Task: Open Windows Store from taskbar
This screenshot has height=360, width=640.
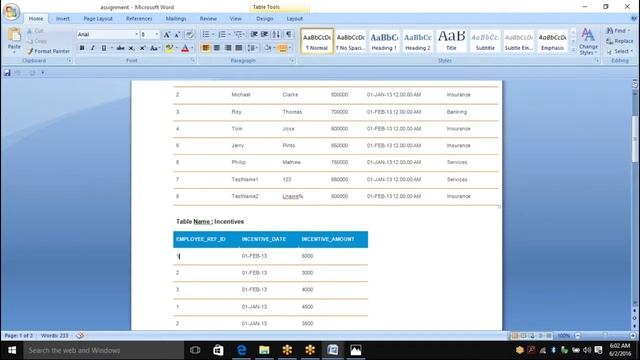Action: point(218,350)
